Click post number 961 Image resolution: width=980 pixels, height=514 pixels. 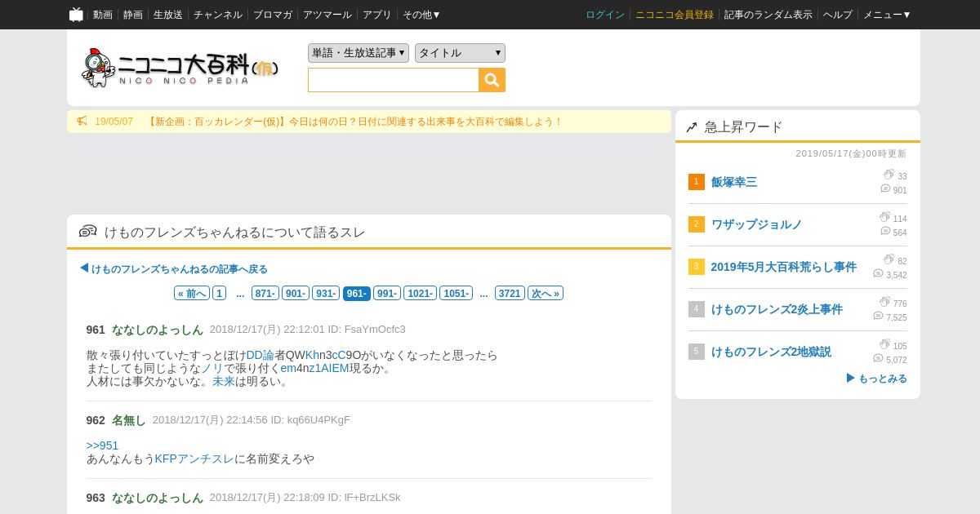coord(96,330)
